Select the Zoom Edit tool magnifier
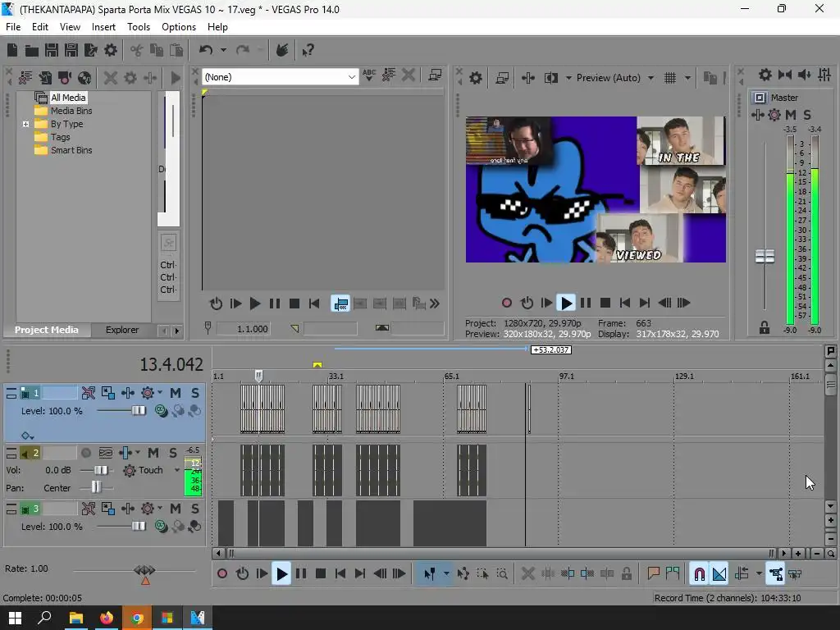The width and height of the screenshot is (840, 630). 502,573
